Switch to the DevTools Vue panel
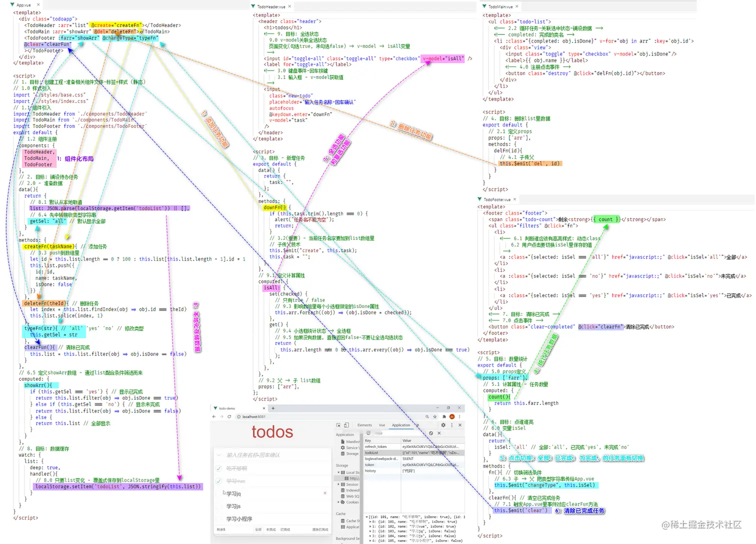This screenshot has width=756, height=544. pos(382,425)
